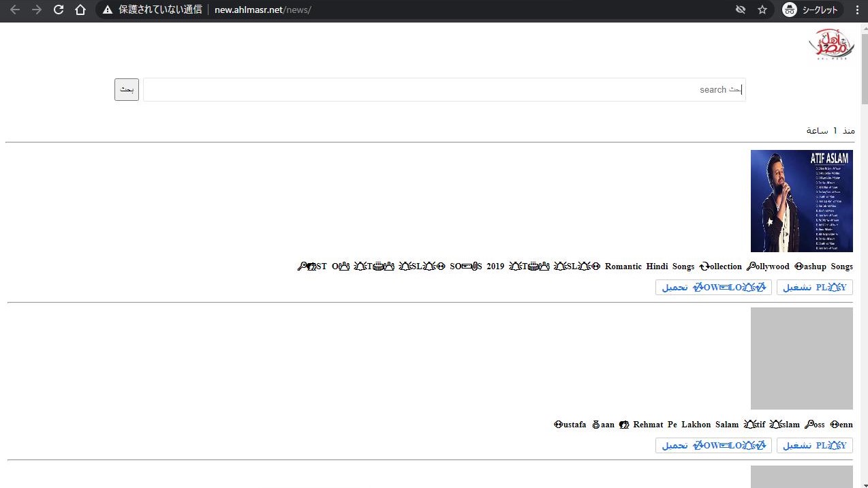Viewport: 868px width, 488px height.
Task: Open the browser home page icon
Action: (80, 10)
